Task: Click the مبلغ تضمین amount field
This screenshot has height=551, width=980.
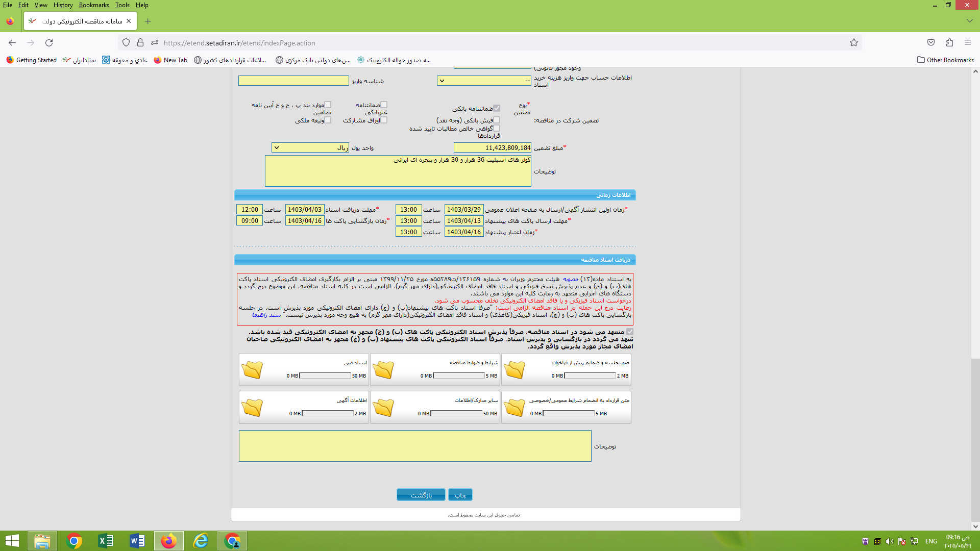Action: [x=493, y=147]
